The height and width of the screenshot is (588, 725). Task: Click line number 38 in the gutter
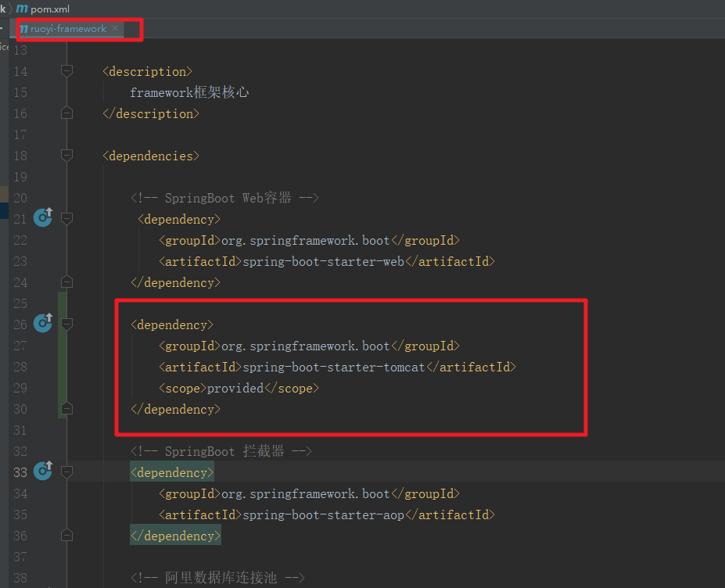pos(20,578)
